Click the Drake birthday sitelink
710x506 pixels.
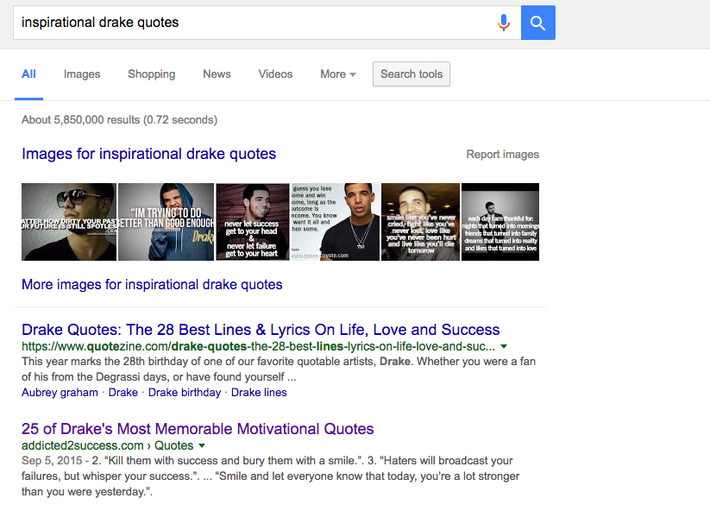coord(185,392)
